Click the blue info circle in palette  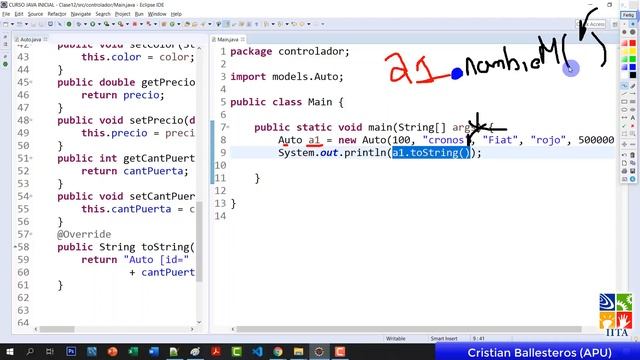(x=633, y=179)
